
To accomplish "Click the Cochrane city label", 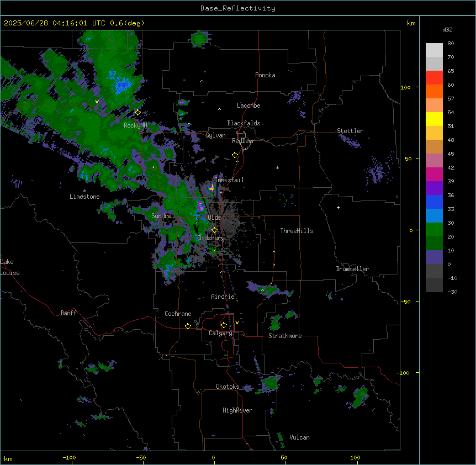I will pos(178,314).
